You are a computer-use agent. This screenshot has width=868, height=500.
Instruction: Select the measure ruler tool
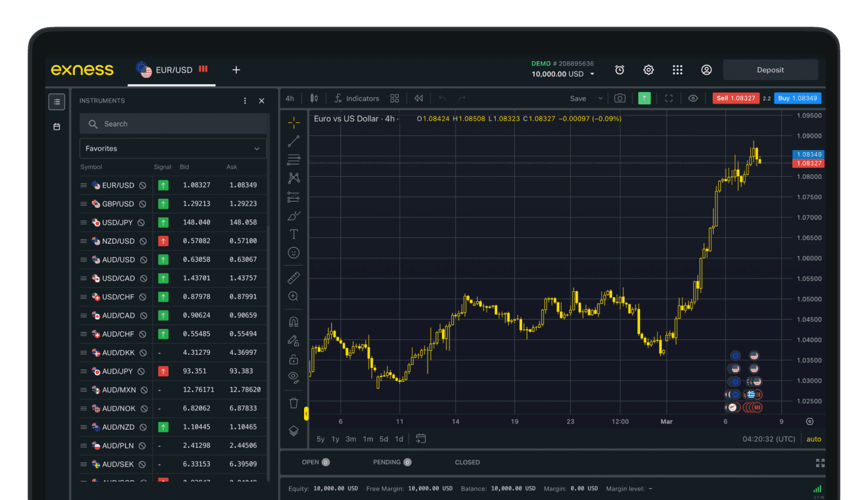[x=294, y=277]
